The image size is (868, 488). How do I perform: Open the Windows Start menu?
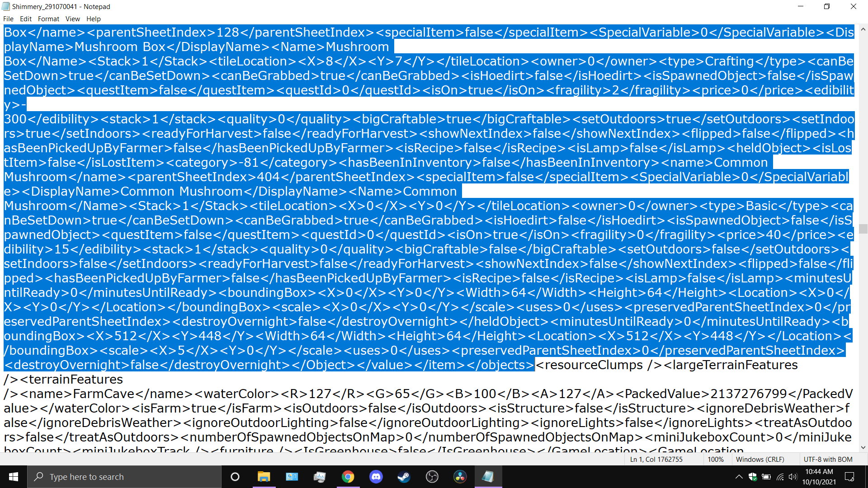[14, 477]
